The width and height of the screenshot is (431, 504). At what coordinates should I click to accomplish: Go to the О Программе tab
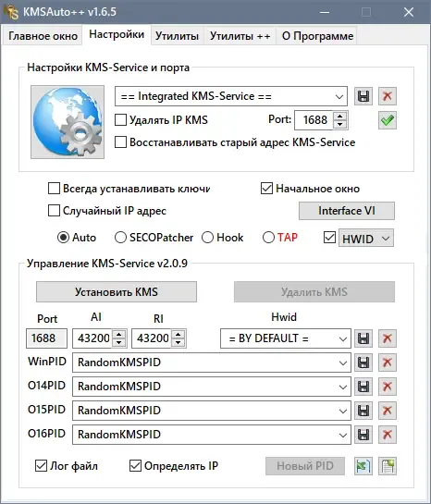pyautogui.click(x=317, y=36)
